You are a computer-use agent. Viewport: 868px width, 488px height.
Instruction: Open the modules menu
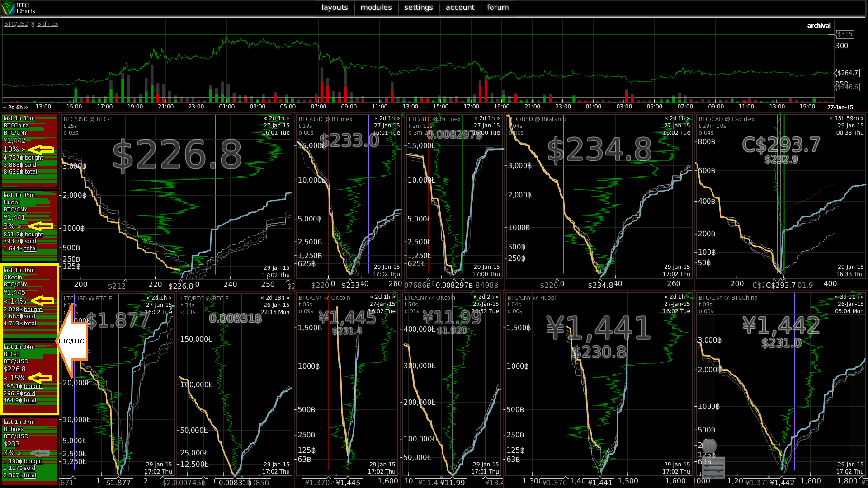pyautogui.click(x=376, y=7)
